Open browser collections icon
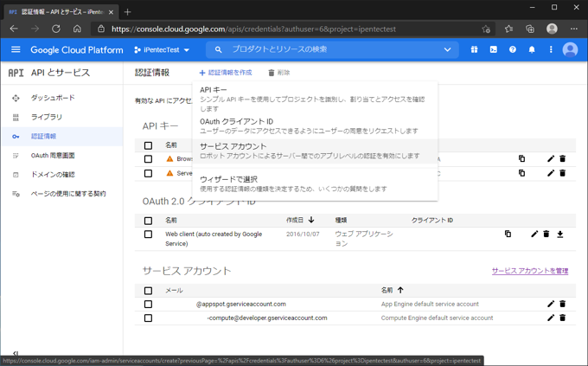 coord(530,29)
